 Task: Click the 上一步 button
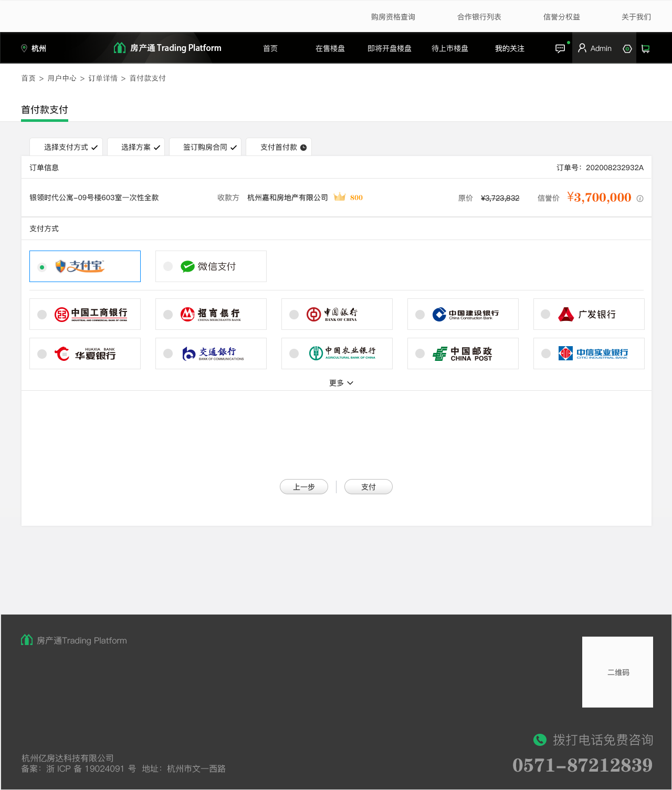click(x=304, y=487)
